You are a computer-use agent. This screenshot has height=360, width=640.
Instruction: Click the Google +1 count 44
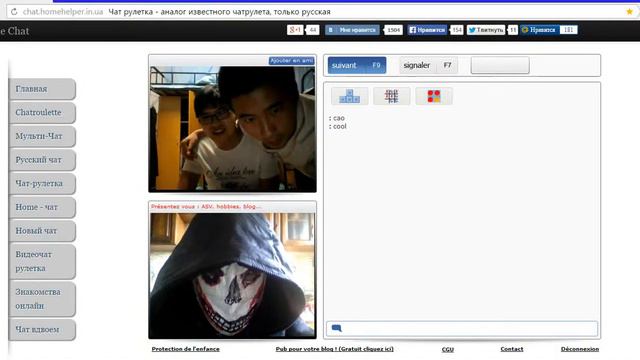(x=313, y=30)
